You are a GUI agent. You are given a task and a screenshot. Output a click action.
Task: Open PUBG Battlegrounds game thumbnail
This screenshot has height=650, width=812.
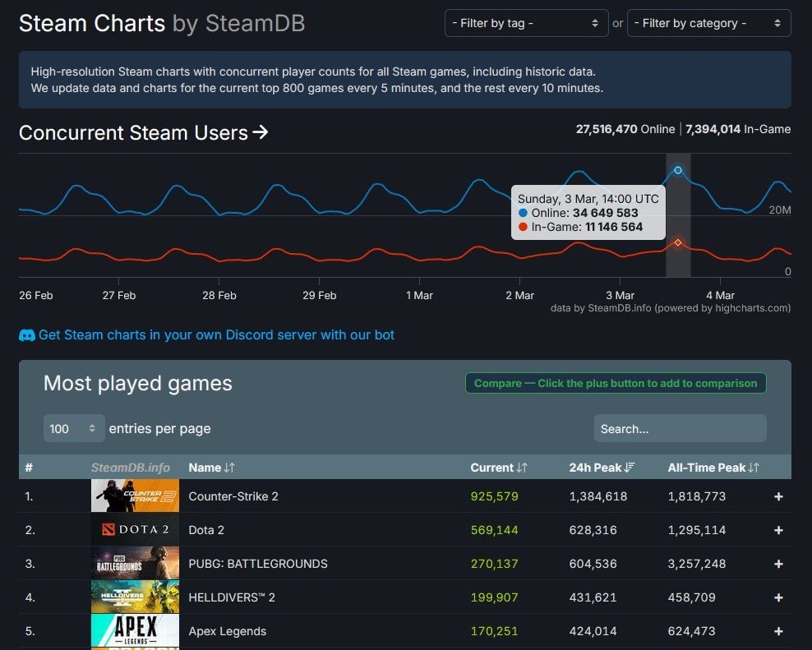click(135, 563)
